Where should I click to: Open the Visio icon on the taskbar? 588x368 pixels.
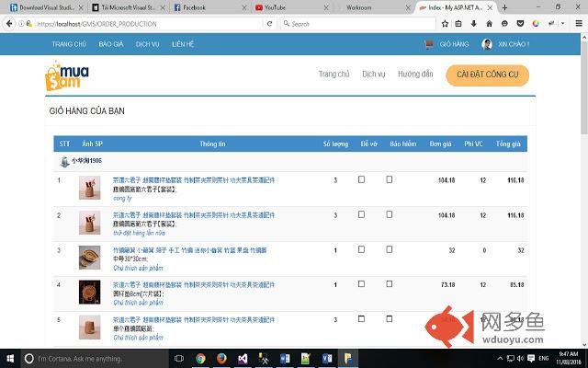point(327,359)
